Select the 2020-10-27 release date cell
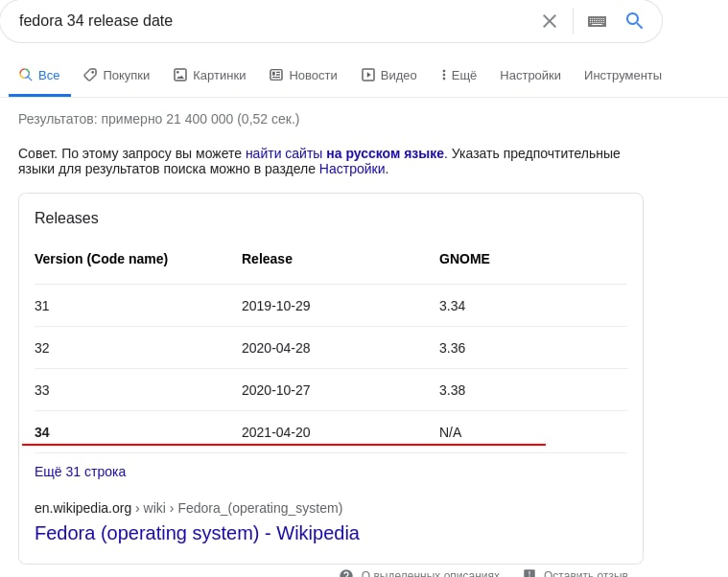The image size is (728, 577). 276,390
